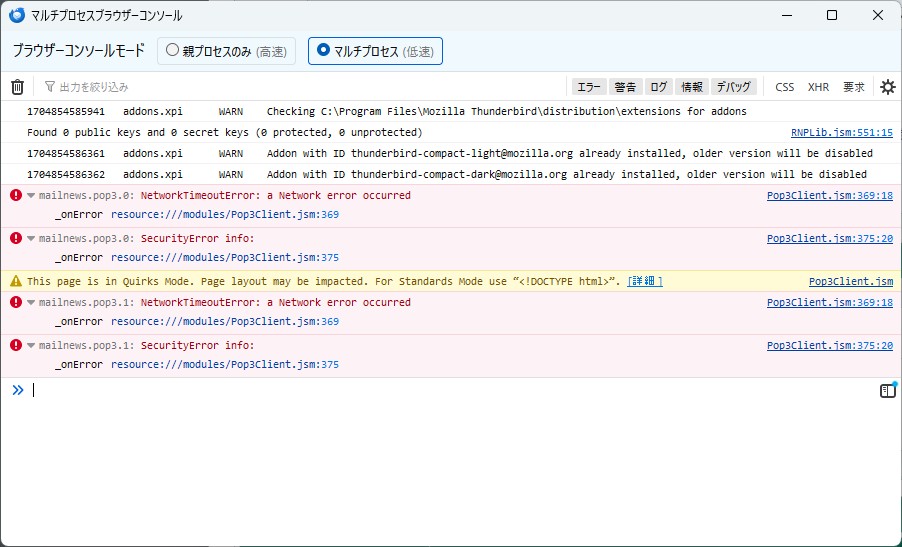This screenshot has height=547, width=902.
Task: Toggle the ログ filter button
Action: (x=657, y=87)
